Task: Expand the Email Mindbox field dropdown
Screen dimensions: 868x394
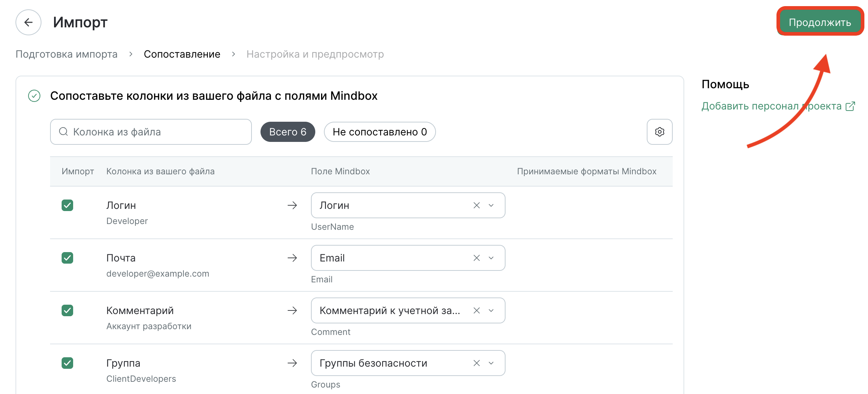Action: point(491,258)
